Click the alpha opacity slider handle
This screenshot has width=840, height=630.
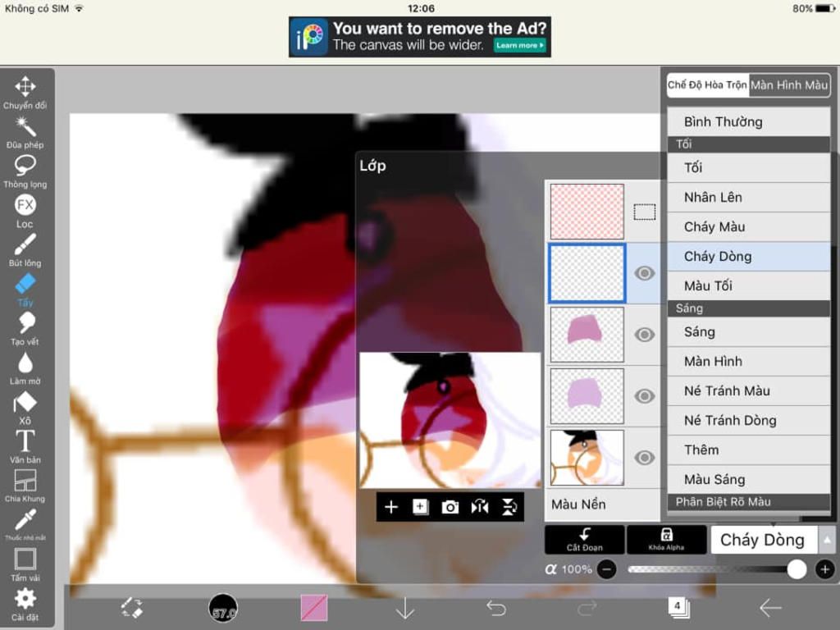(797, 569)
